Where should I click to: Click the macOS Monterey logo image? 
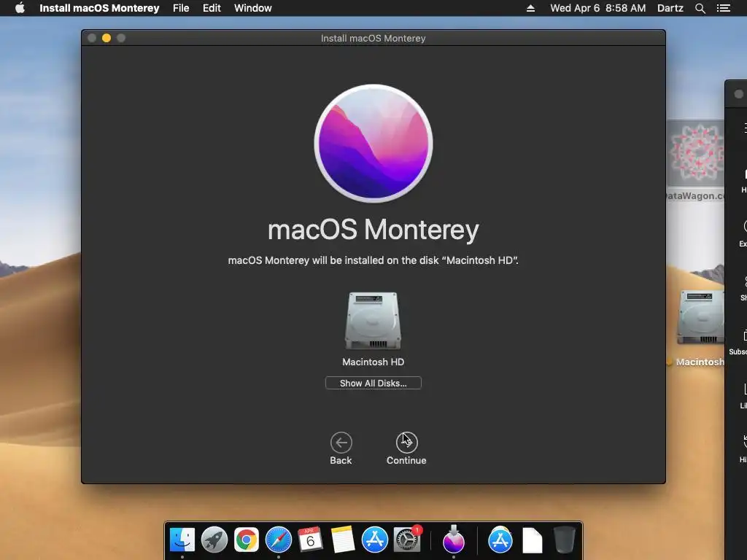[373, 144]
